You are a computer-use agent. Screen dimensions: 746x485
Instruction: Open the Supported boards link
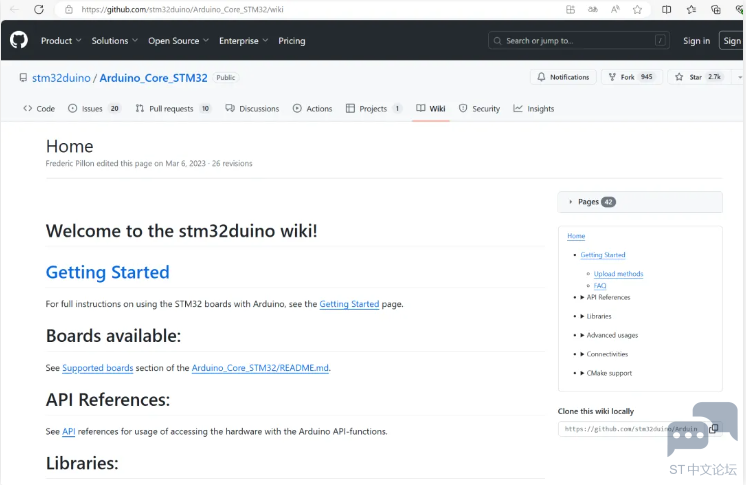98,368
